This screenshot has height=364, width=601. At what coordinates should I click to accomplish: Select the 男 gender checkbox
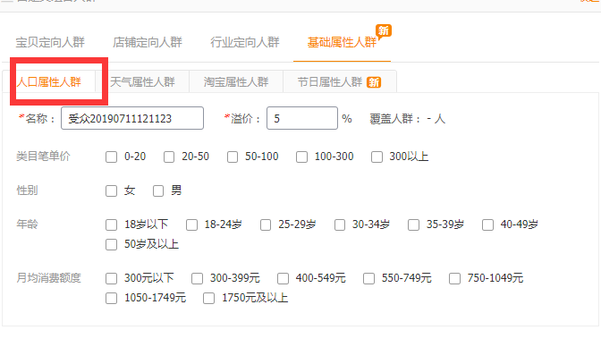[158, 190]
